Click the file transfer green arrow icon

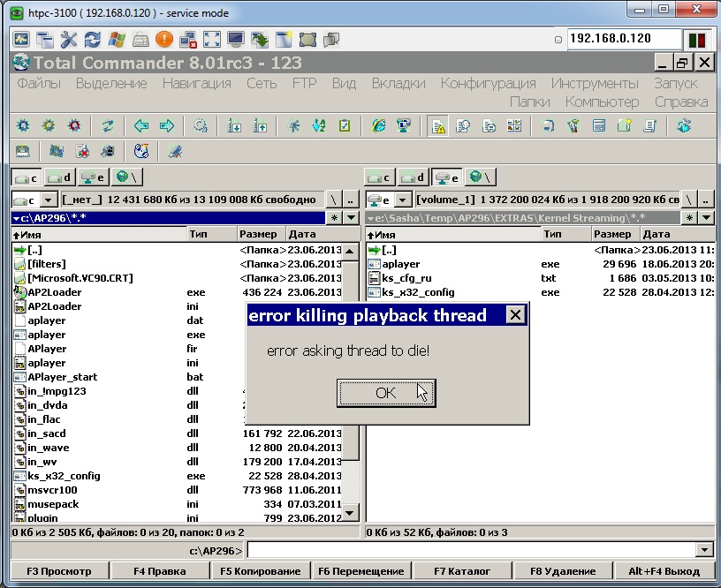pos(260,40)
